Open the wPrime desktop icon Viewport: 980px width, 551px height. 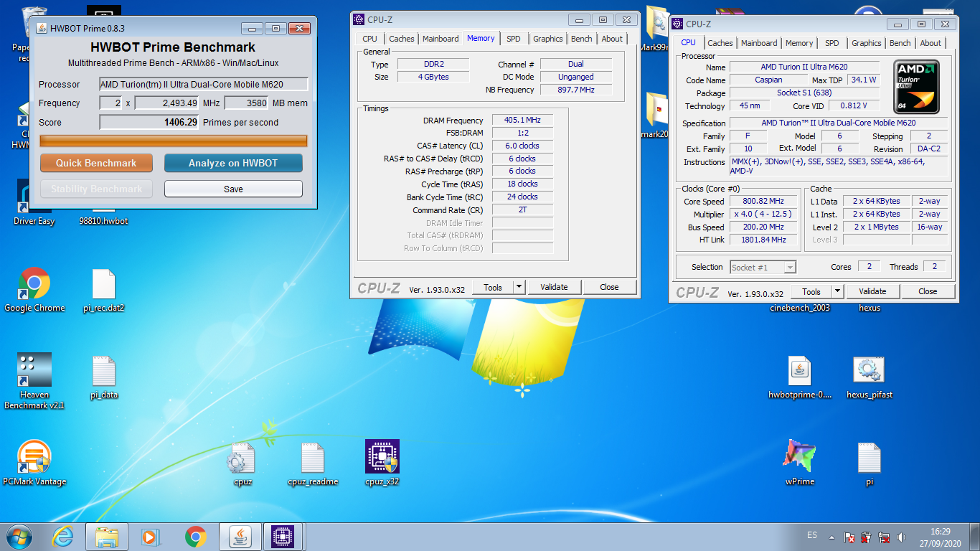[800, 463]
